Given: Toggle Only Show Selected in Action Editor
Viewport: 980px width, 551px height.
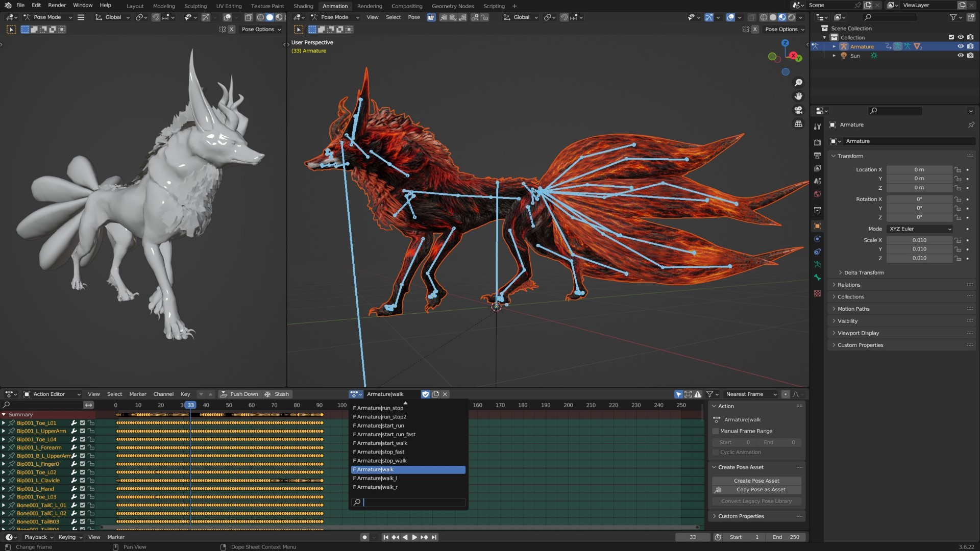Looking at the screenshot, I should (x=679, y=394).
